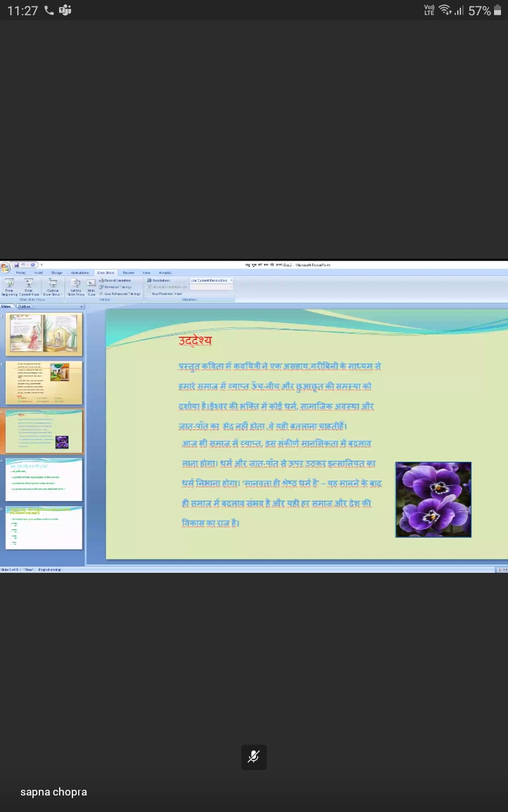Select slide 4 thumbnail

pos(44,480)
